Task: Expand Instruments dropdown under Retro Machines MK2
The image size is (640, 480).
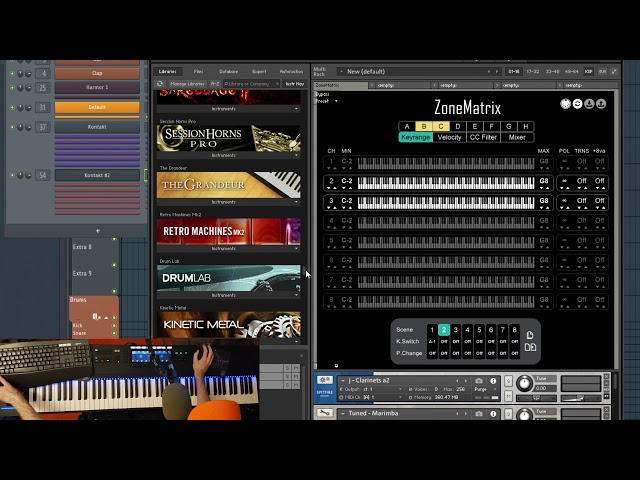Action: pos(296,249)
